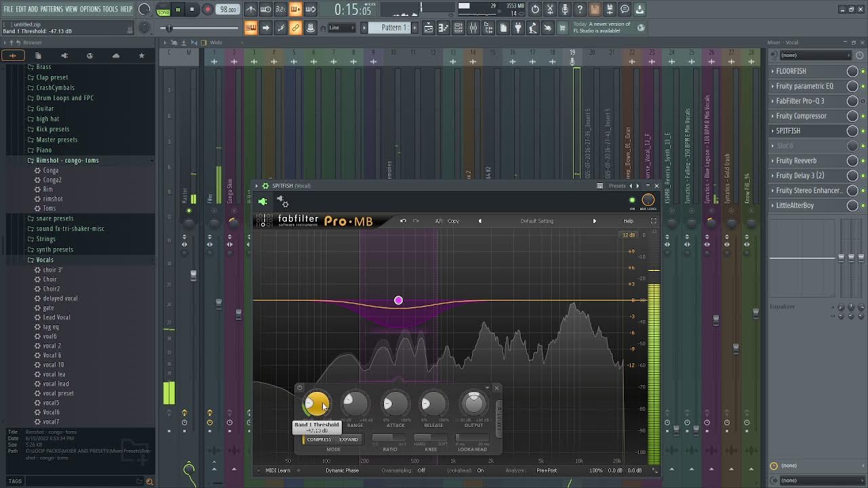Viewport: 868px width, 488px height.
Task: Click the download arrow icon in toolbar
Action: (639, 9)
